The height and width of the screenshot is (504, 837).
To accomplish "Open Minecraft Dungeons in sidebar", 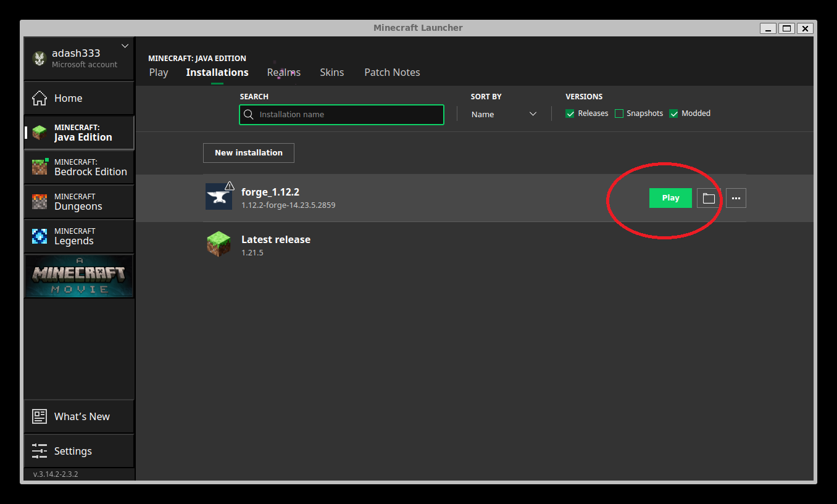I will click(79, 202).
